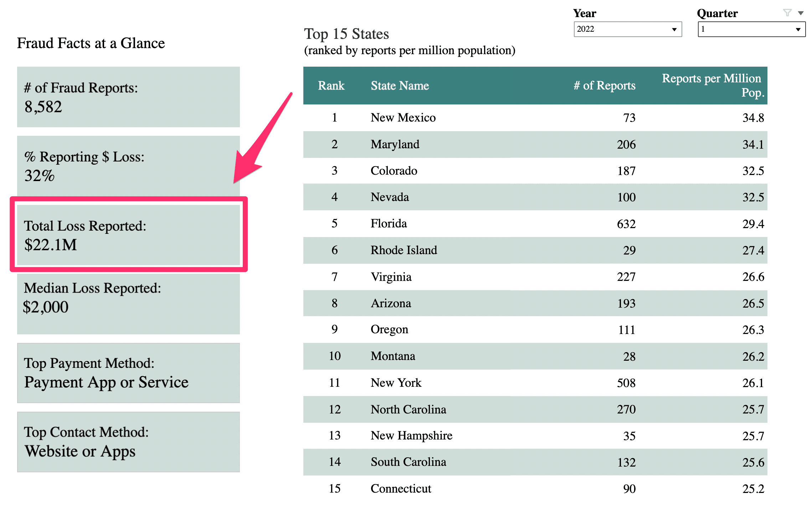Open the Year dropdown showing 2022
812x509 pixels.
627,29
